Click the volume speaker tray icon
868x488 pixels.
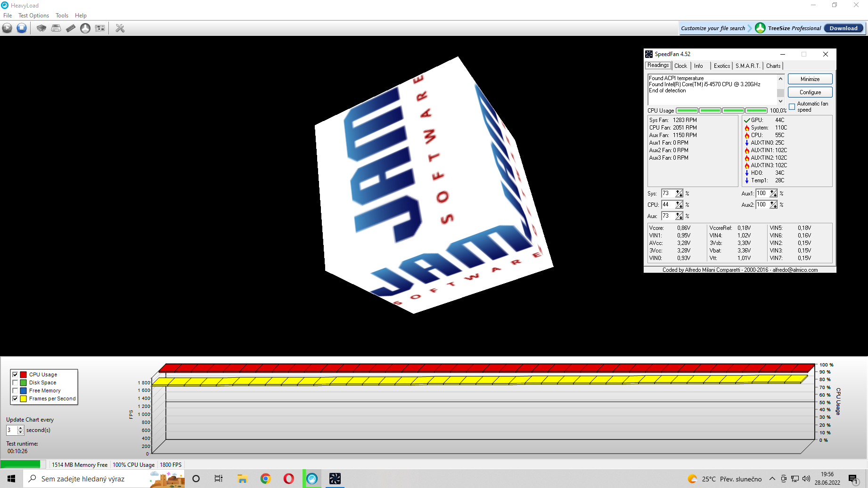[x=806, y=479]
